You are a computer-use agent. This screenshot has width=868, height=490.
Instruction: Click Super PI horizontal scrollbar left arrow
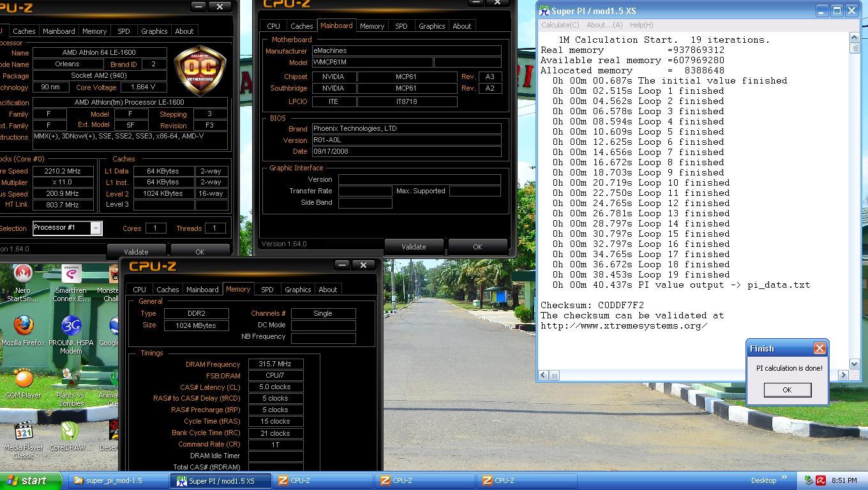[543, 375]
